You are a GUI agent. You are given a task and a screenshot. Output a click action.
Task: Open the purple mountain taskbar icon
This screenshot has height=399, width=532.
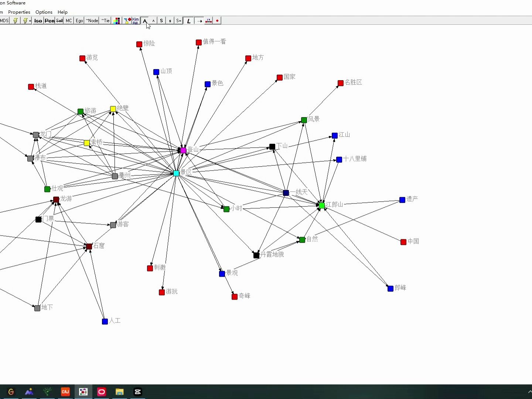29,392
